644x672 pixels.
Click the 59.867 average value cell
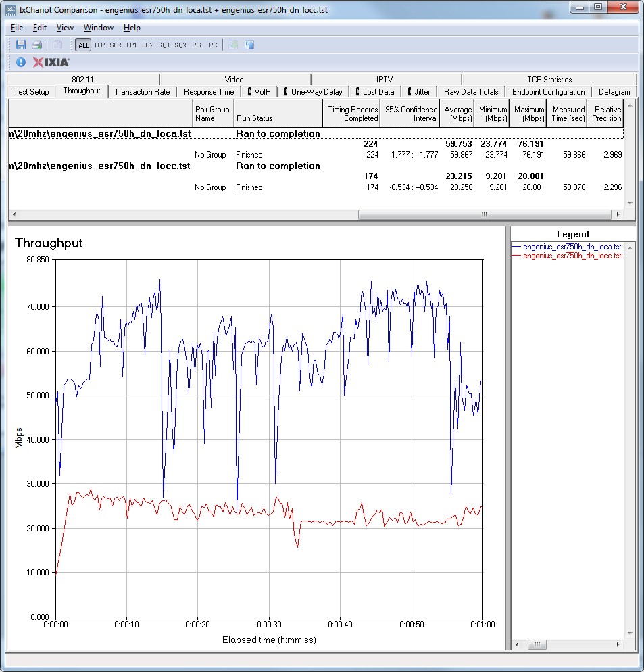461,155
